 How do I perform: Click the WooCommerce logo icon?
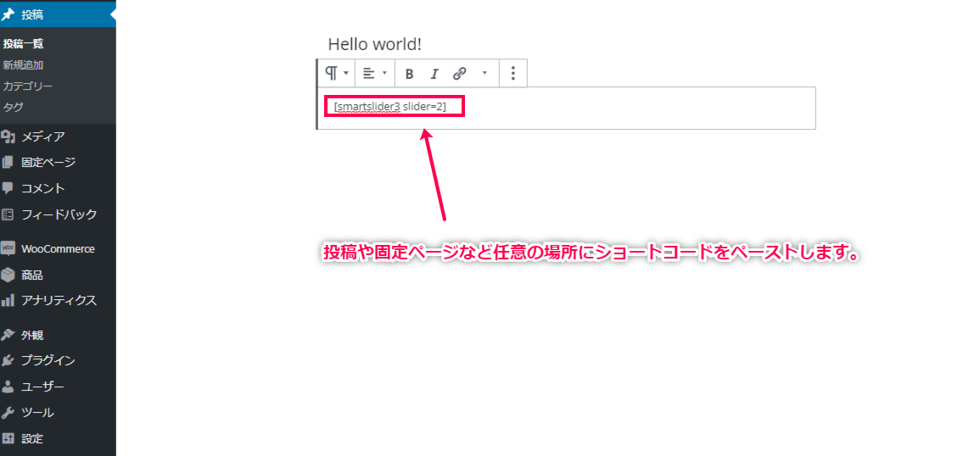(x=8, y=248)
